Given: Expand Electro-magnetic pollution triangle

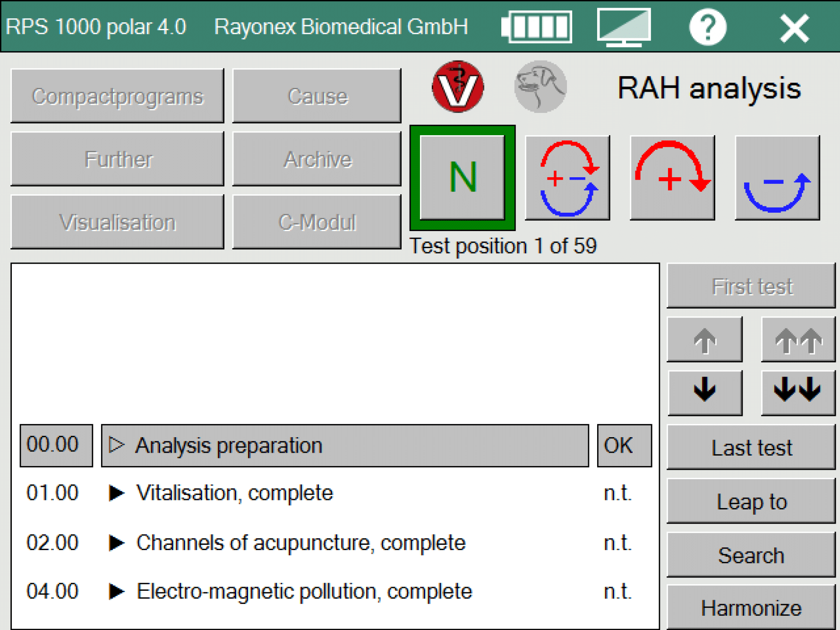Looking at the screenshot, I should 116,591.
